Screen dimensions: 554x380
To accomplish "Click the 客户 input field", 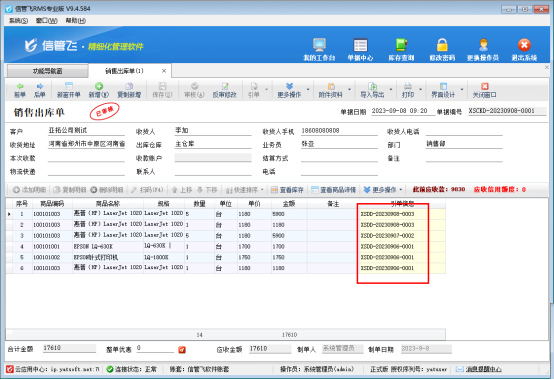I will coord(86,131).
